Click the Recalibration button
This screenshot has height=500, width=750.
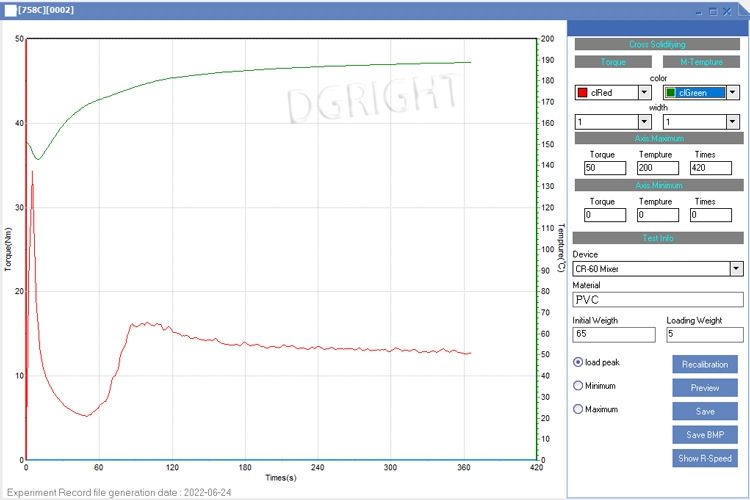tap(705, 365)
